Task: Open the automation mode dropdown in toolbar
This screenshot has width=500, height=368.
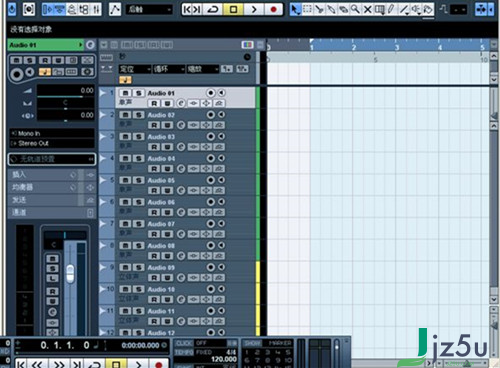Action: click(149, 9)
